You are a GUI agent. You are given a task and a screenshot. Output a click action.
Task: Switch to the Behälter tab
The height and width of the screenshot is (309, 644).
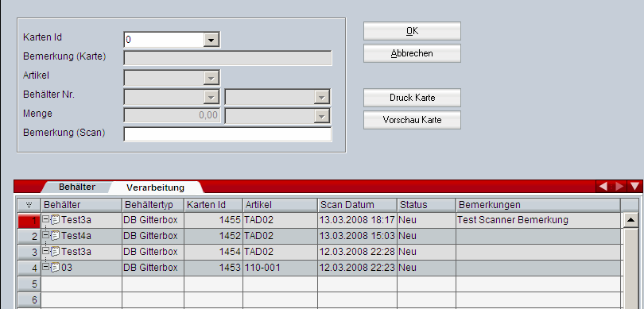[77, 187]
